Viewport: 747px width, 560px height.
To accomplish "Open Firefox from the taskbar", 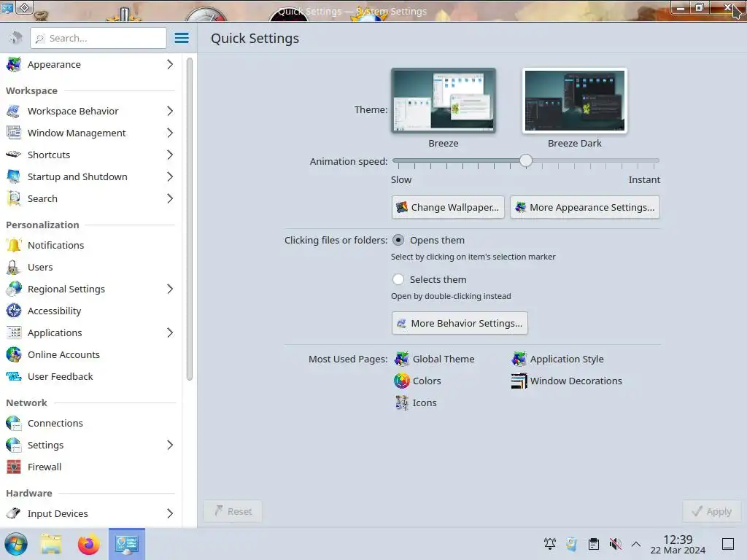I will coord(88,544).
